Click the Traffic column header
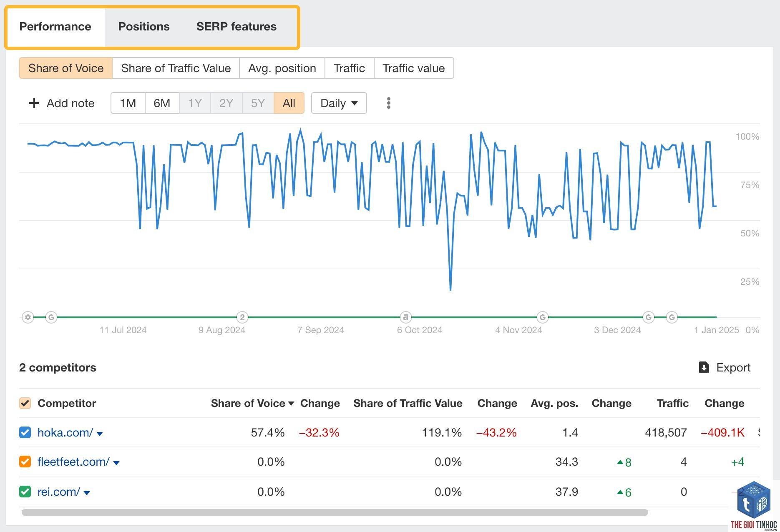The image size is (780, 532). point(673,403)
